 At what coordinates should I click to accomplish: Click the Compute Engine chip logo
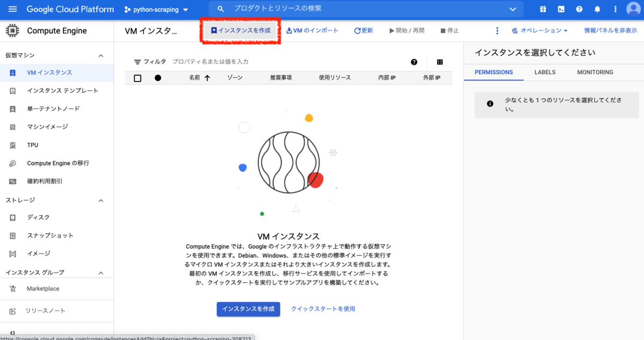12,31
